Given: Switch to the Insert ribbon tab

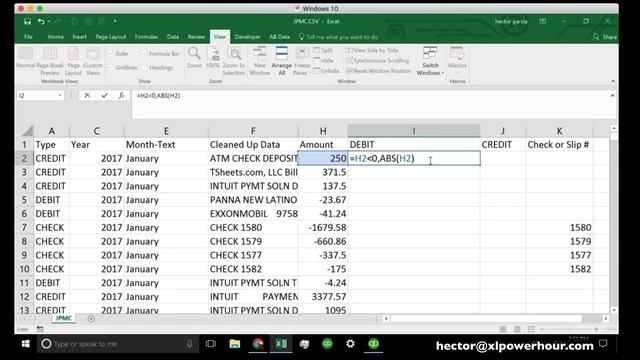Looking at the screenshot, I should 79,37.
